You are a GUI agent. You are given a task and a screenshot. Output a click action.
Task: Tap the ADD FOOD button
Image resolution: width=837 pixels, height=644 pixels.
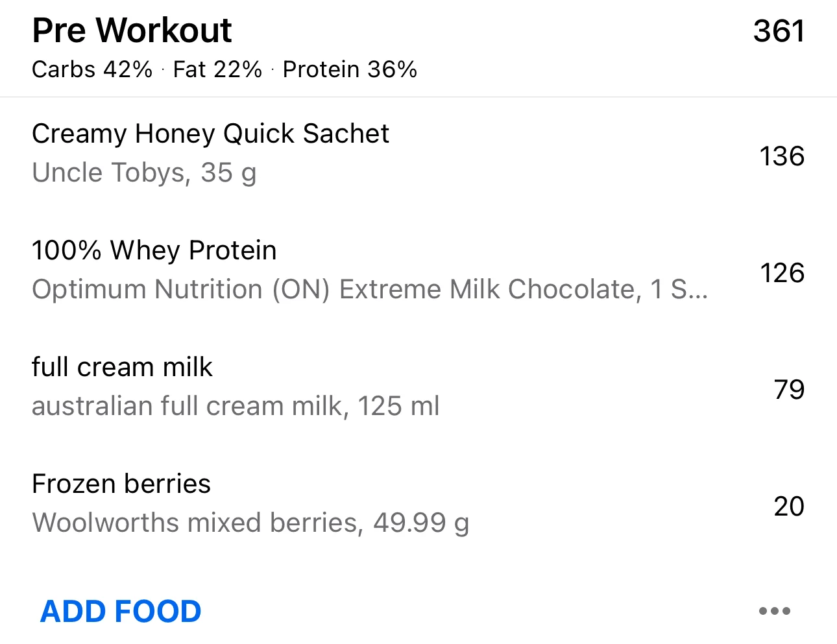click(x=121, y=612)
